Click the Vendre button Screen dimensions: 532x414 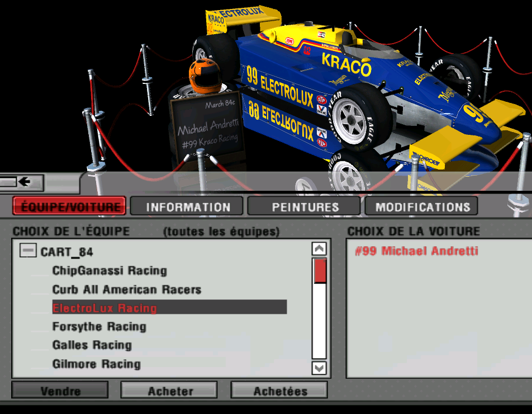coord(60,390)
